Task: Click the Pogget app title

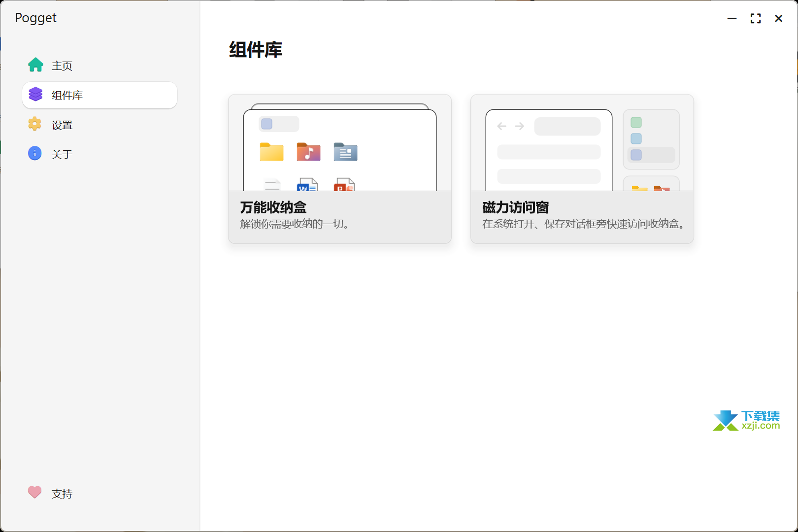Action: [x=35, y=18]
